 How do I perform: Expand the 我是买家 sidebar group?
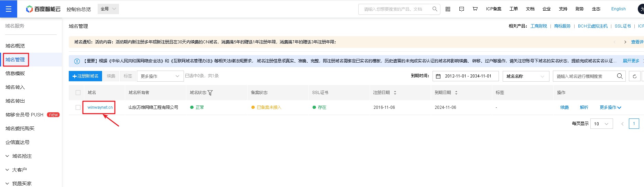pyautogui.click(x=19, y=184)
